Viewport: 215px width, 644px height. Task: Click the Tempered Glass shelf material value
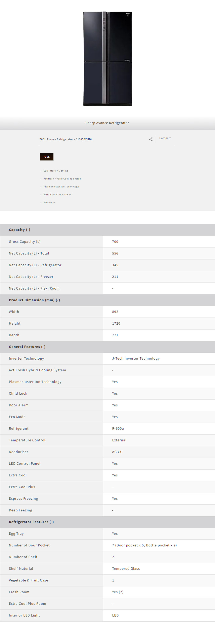(x=126, y=568)
